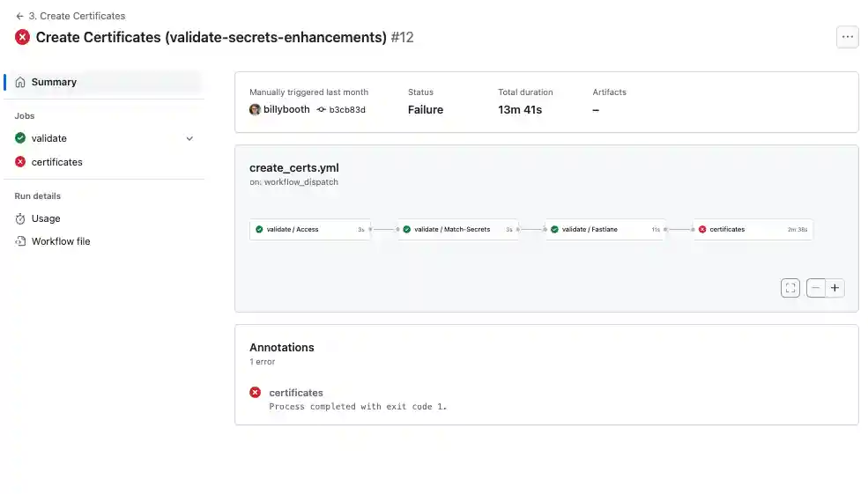Open the Workflow file page

pos(61,241)
